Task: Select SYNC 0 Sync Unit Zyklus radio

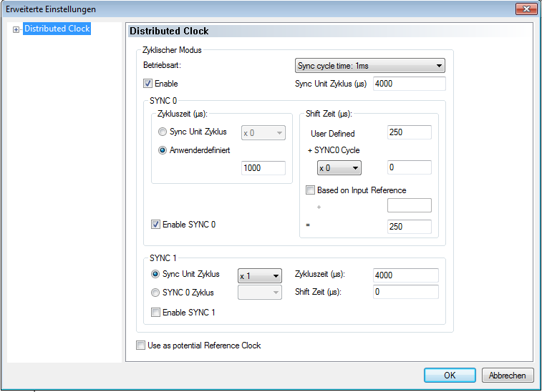Action: pyautogui.click(x=163, y=132)
